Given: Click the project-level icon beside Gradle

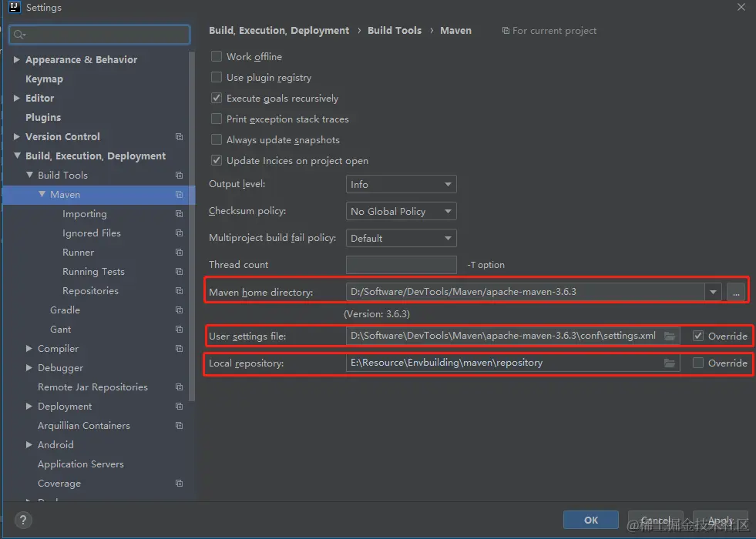Looking at the screenshot, I should 180,310.
